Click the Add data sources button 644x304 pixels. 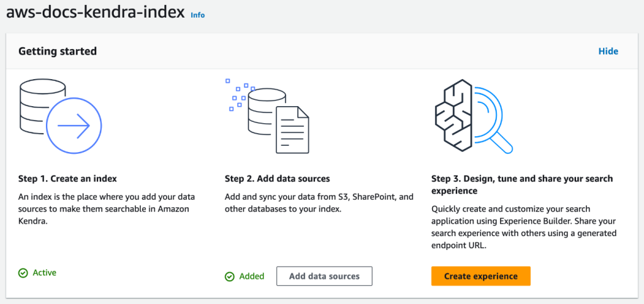tap(325, 276)
